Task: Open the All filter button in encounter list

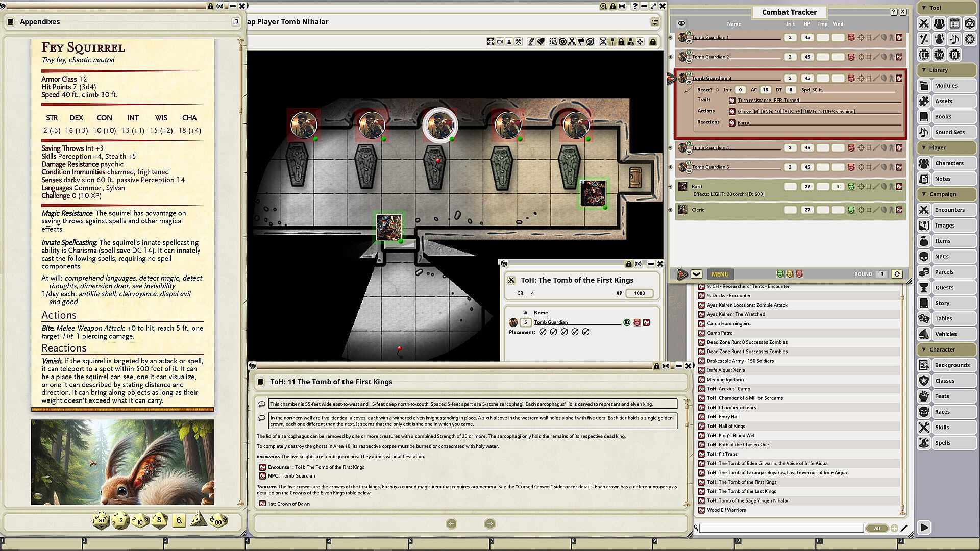Action: coord(876,528)
